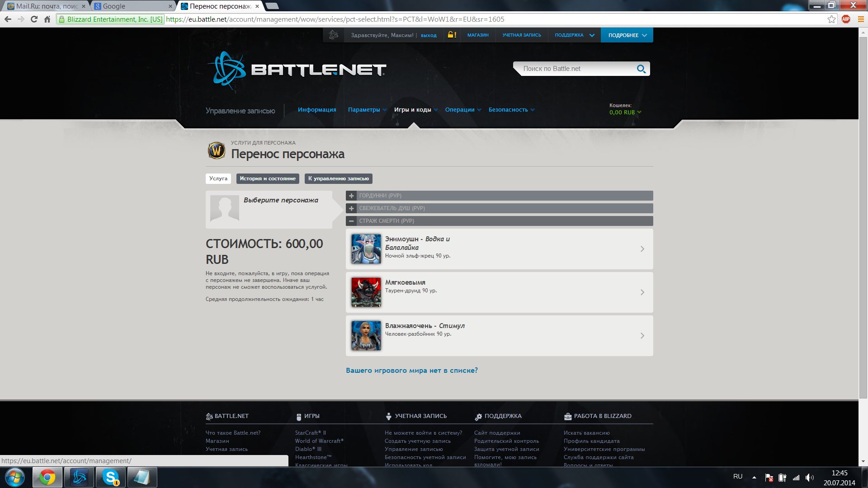
Task: Open the Кошелек wallet balance dropdown
Action: (x=625, y=112)
